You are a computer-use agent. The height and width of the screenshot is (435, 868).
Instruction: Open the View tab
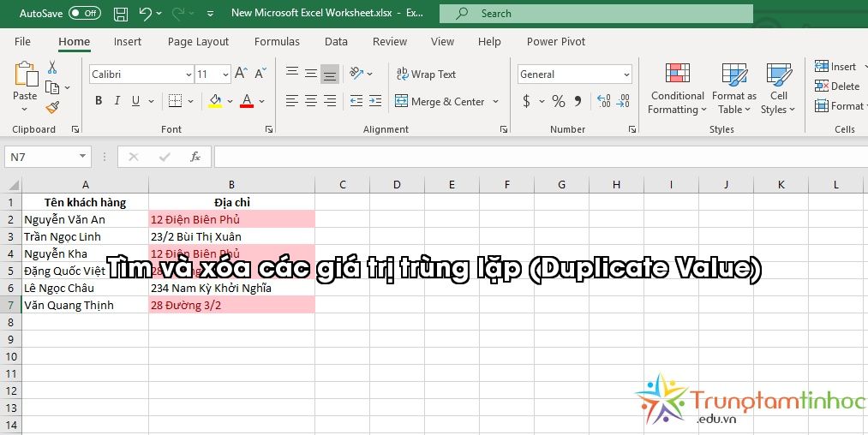[x=442, y=41]
